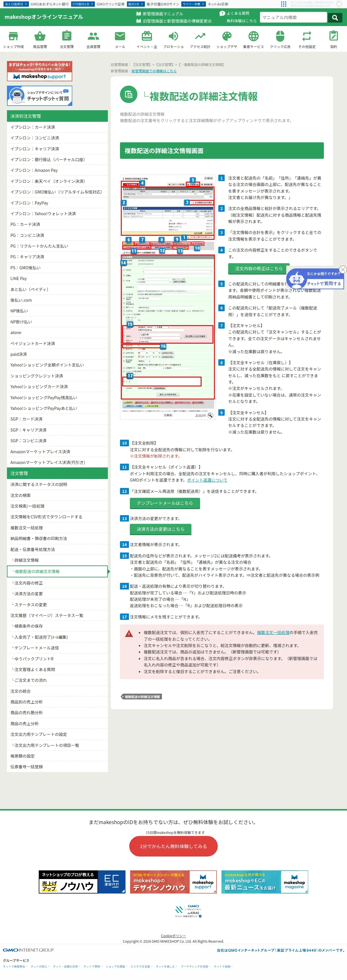Open the GMO apps grid icon

(x=283, y=4)
